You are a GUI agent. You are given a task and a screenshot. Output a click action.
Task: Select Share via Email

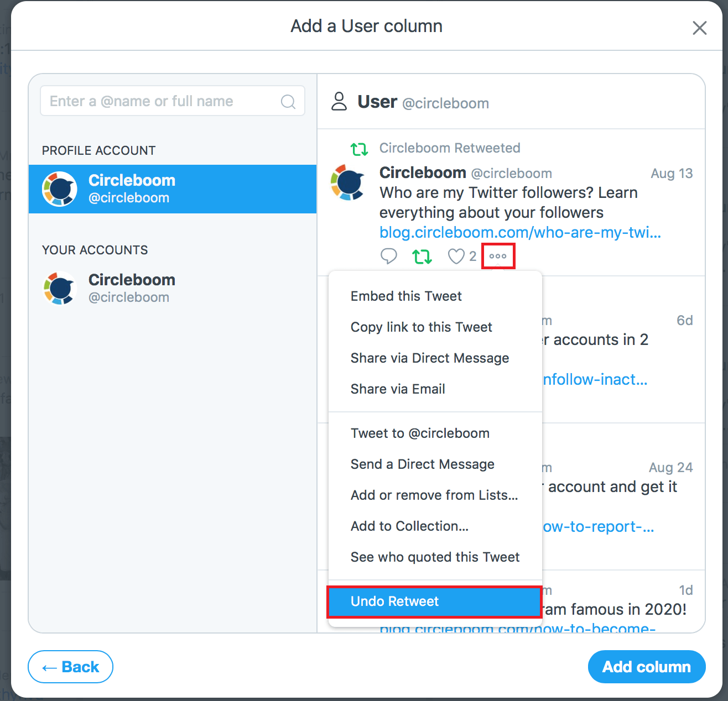(397, 389)
